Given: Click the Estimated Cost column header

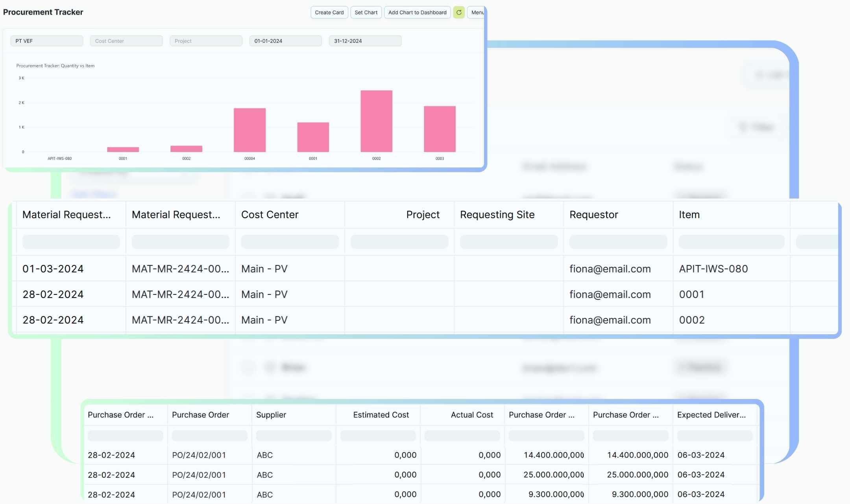Looking at the screenshot, I should click(x=381, y=415).
